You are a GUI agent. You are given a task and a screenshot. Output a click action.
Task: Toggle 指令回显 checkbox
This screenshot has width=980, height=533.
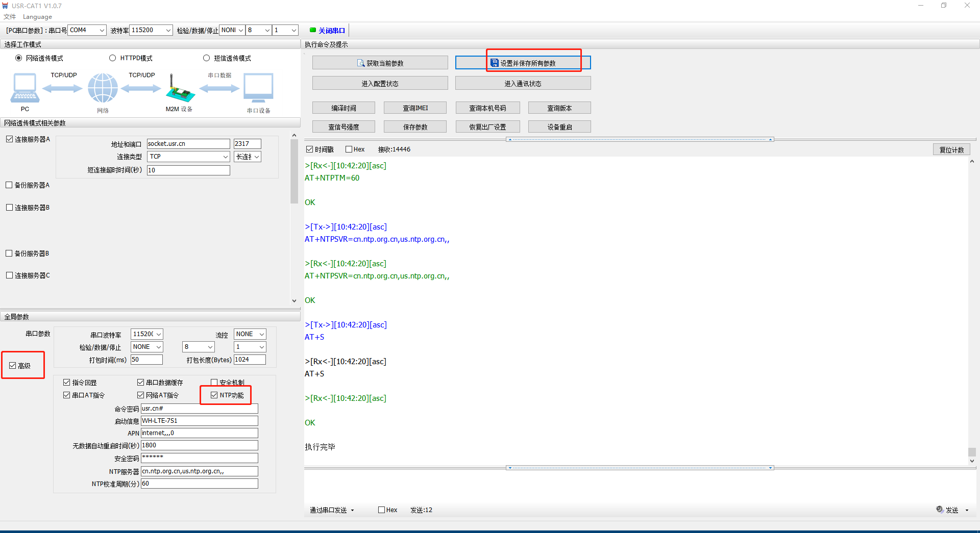click(66, 383)
